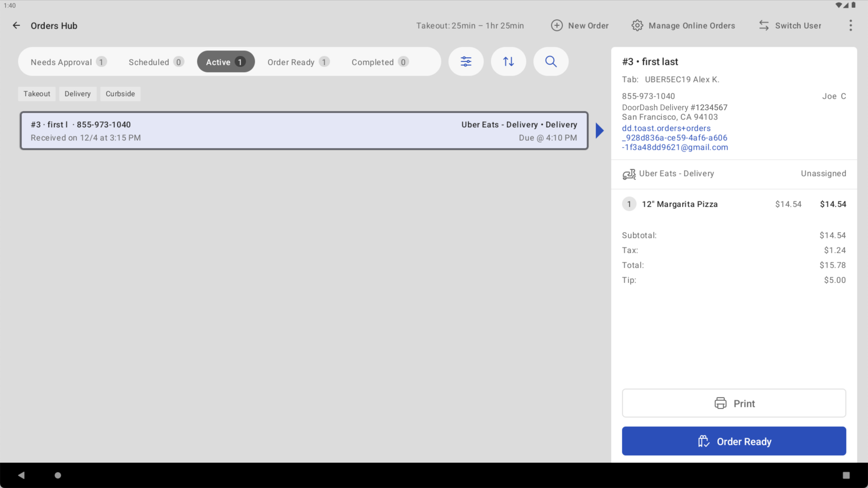
Task: Open the Completed orders tab
Action: 380,62
